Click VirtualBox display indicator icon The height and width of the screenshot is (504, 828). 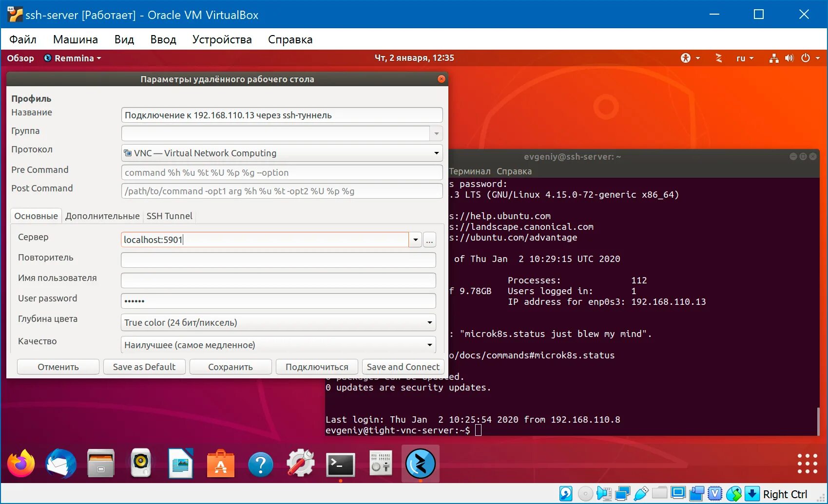678,494
